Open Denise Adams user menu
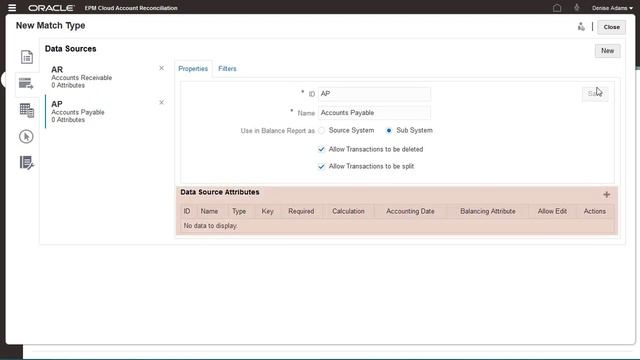 612,8
